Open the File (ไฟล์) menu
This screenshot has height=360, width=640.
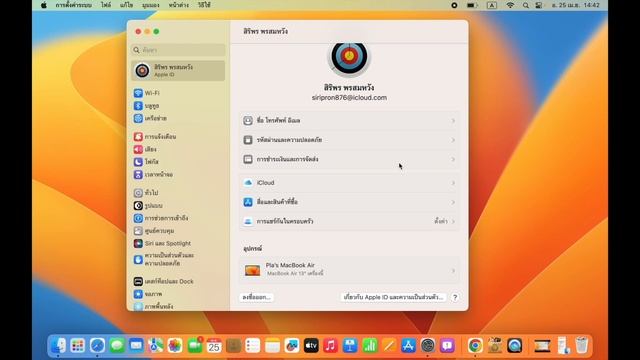pyautogui.click(x=106, y=5)
